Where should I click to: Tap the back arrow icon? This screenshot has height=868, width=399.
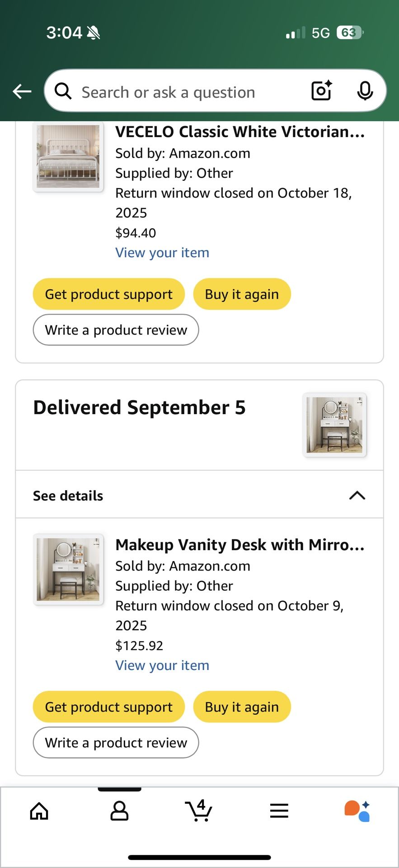(x=22, y=91)
